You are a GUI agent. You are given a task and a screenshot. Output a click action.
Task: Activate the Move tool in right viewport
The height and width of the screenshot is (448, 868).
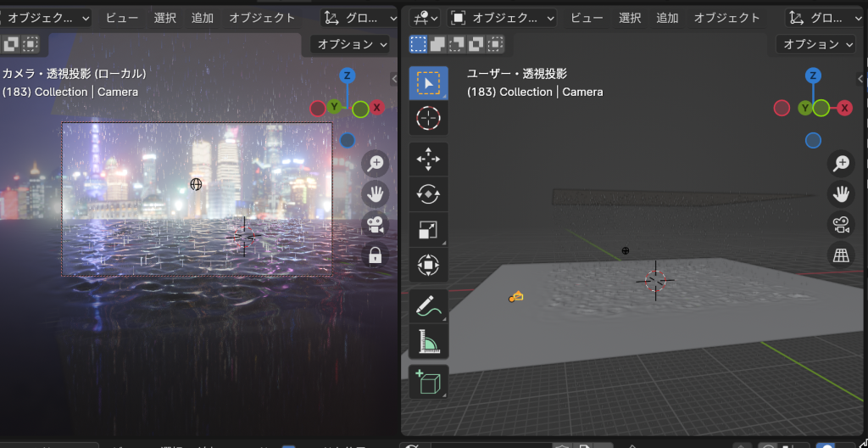point(428,159)
